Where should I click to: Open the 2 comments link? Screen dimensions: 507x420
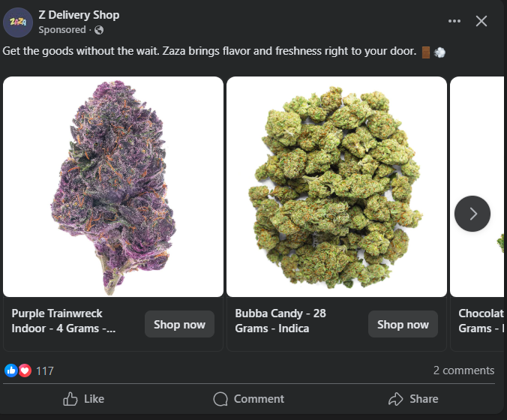[463, 370]
